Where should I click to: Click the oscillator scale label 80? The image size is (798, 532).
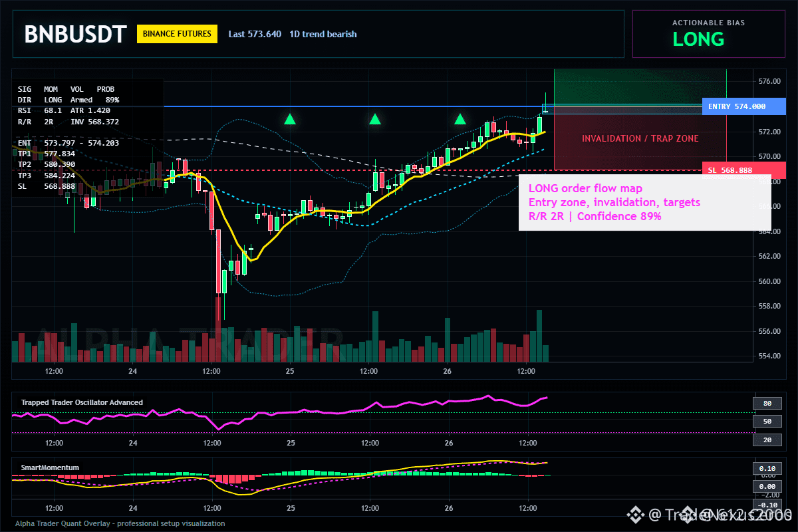pyautogui.click(x=767, y=403)
